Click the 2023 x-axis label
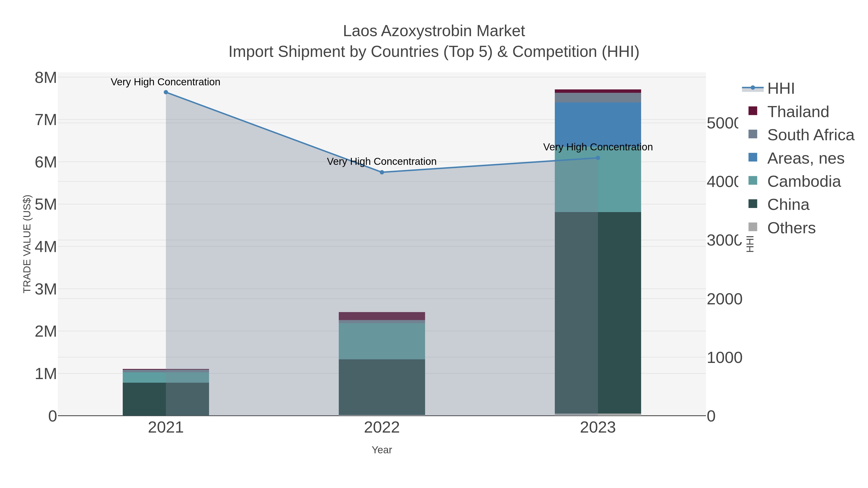868x488 pixels. coord(598,428)
